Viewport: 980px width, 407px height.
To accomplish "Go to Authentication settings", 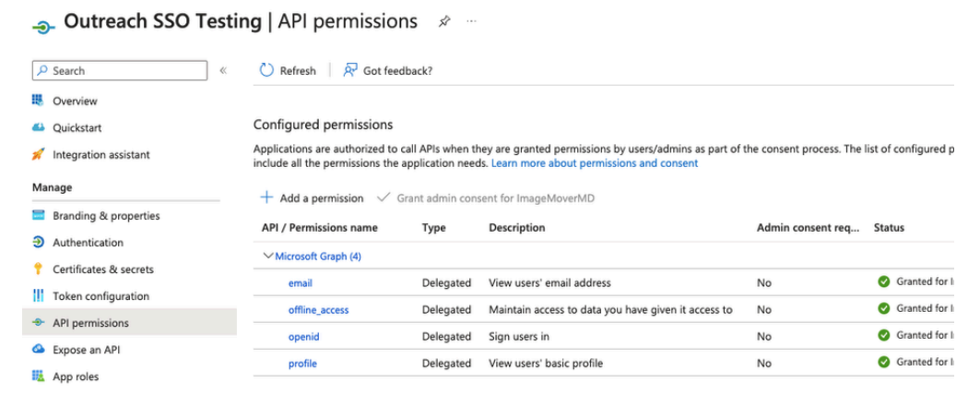I will pos(89,243).
